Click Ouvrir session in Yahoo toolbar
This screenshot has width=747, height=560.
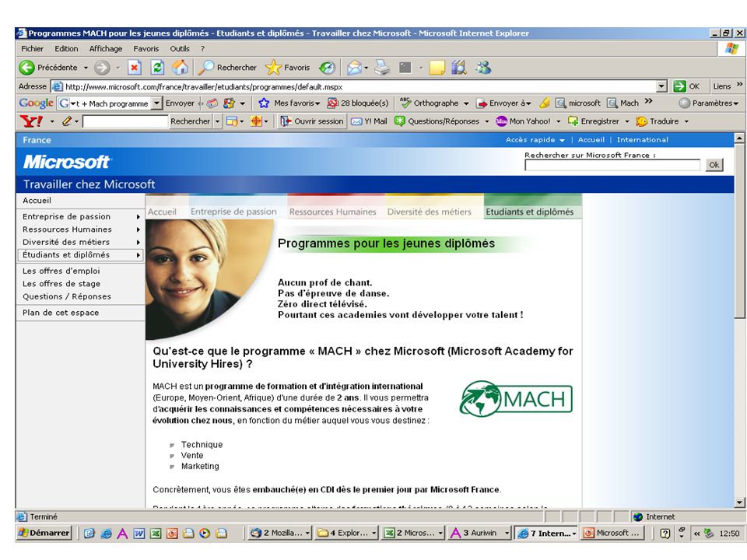coord(312,121)
